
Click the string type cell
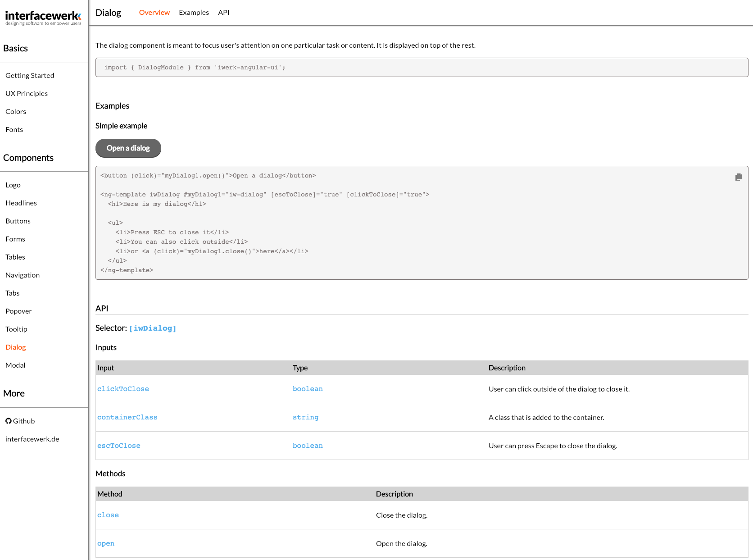click(x=305, y=417)
